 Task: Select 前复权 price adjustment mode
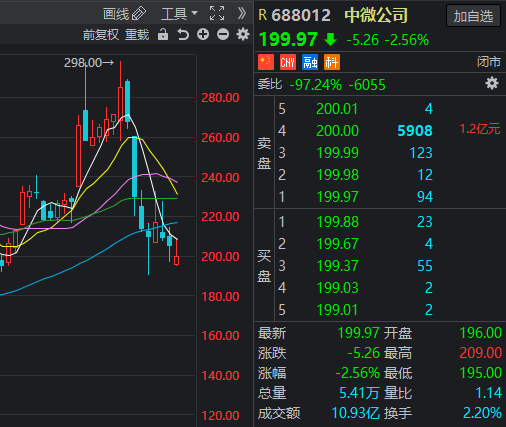pos(101,35)
